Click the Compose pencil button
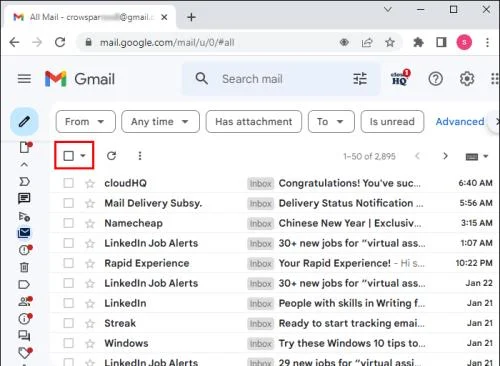 (24, 121)
